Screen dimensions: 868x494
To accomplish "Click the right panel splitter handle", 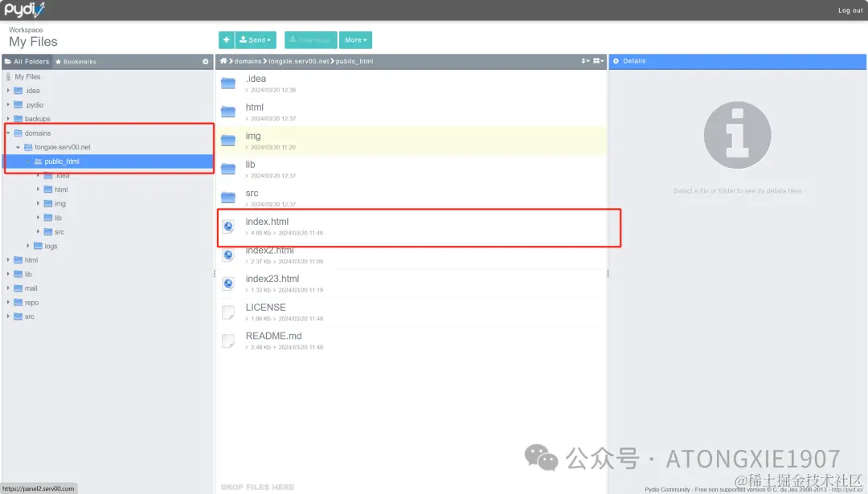I will [608, 273].
